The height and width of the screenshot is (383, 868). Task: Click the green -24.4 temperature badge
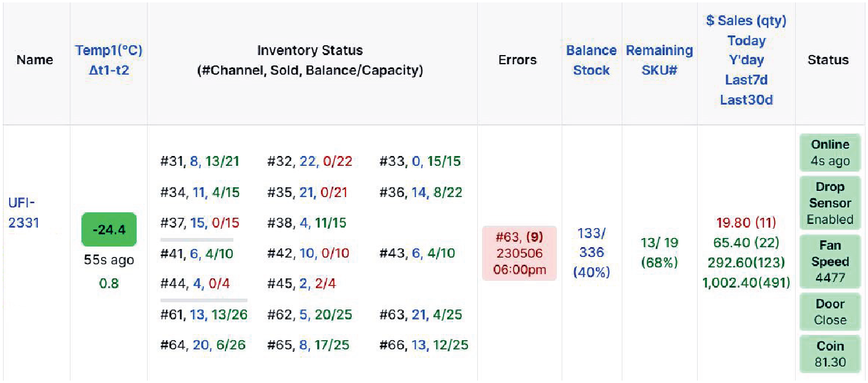[108, 230]
